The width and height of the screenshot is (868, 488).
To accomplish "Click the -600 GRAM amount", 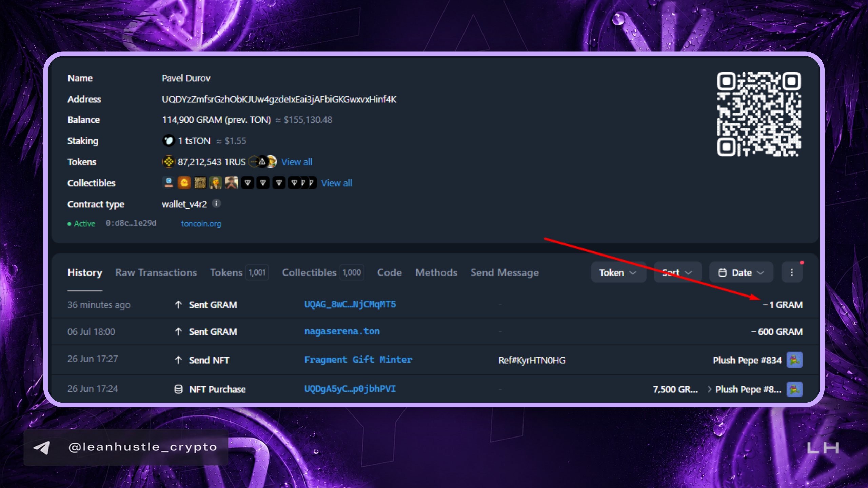I will tap(777, 332).
